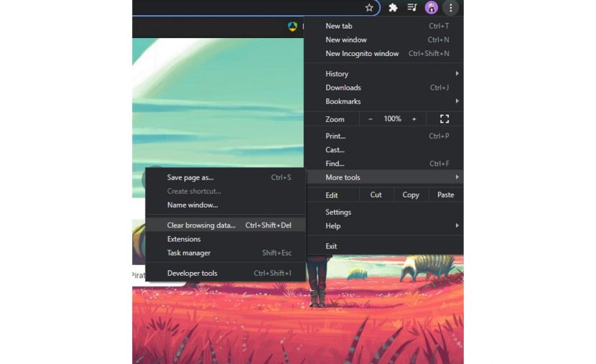Open a New window

pos(384,39)
